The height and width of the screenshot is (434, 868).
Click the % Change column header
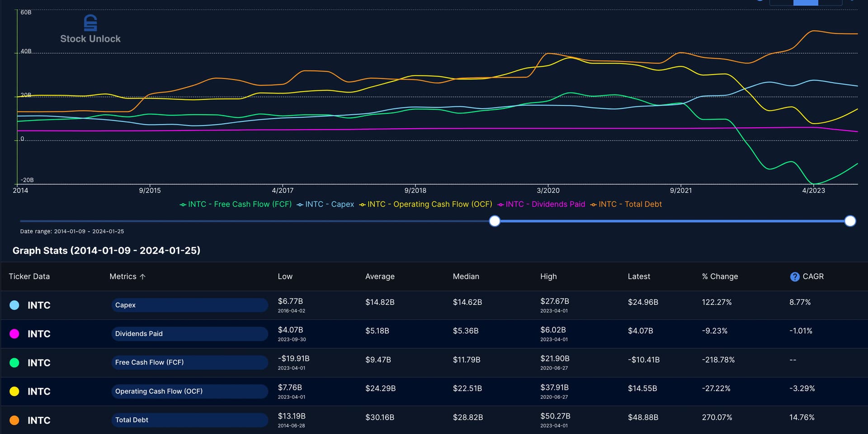click(x=720, y=276)
